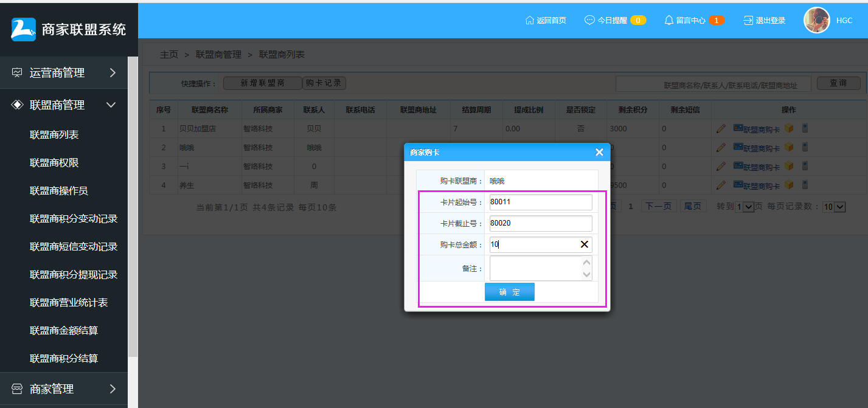Click the pencil edit icon for 贝贝加盟店
The height and width of the screenshot is (408, 868).
tap(721, 129)
